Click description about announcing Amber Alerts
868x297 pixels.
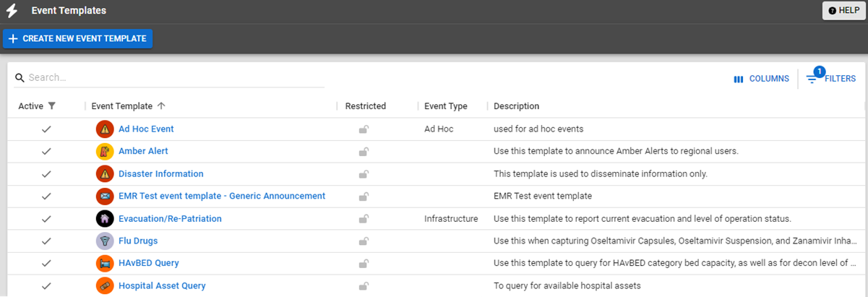coord(616,152)
